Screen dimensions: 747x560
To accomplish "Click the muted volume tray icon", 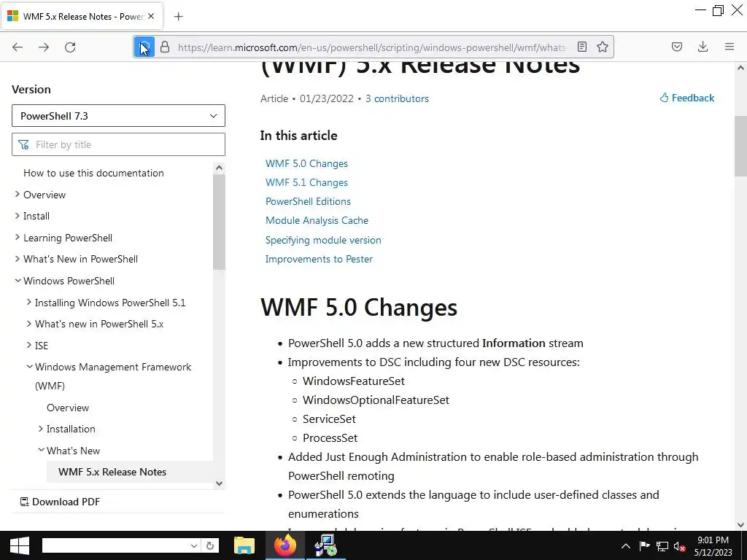I will 680,546.
